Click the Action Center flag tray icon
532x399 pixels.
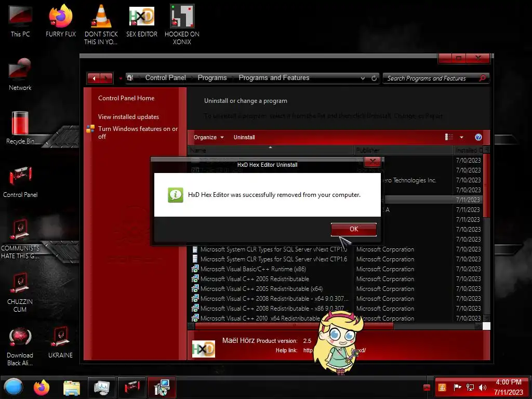point(457,387)
